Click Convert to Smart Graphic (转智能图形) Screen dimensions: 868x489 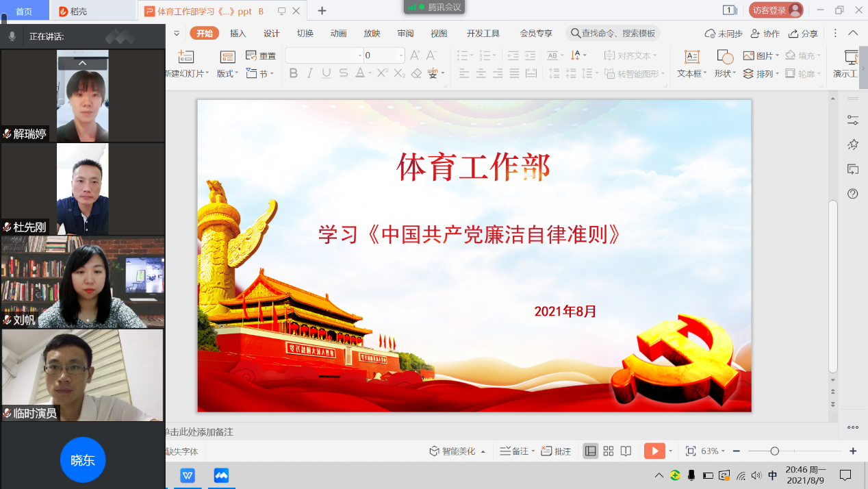coord(634,73)
